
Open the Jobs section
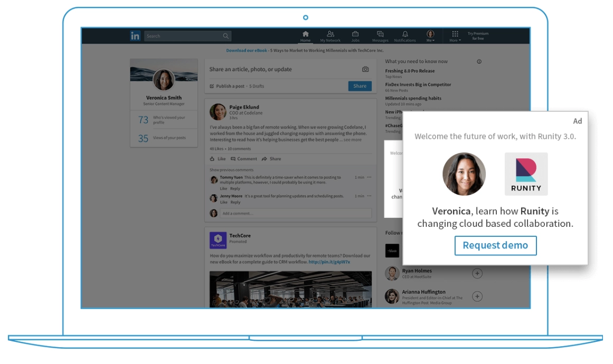click(x=354, y=35)
